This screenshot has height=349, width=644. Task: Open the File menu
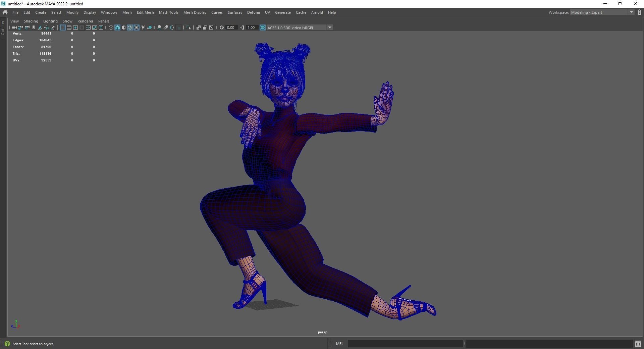click(x=15, y=12)
